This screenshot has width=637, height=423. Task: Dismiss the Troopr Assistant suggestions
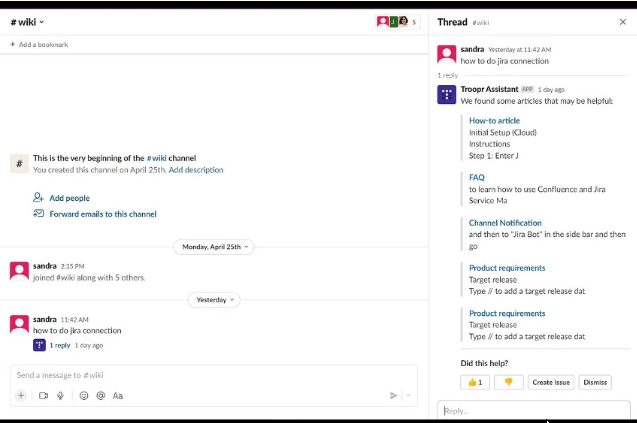tap(595, 382)
